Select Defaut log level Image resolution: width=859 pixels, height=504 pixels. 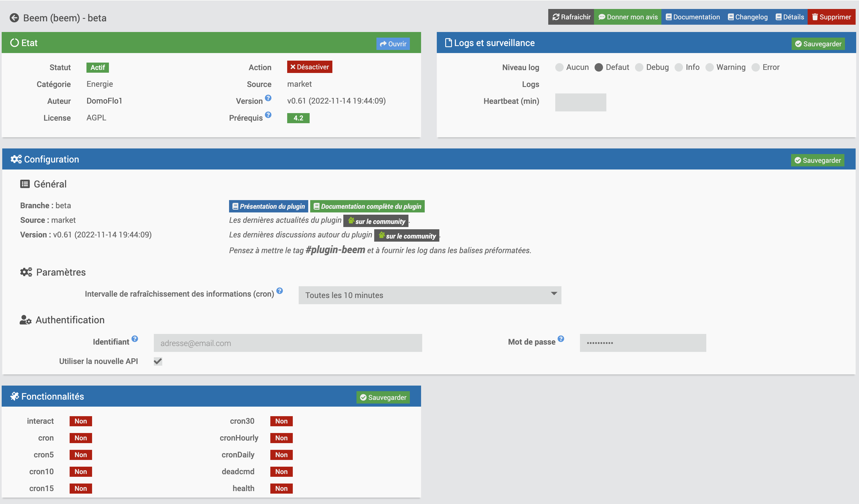coord(598,67)
